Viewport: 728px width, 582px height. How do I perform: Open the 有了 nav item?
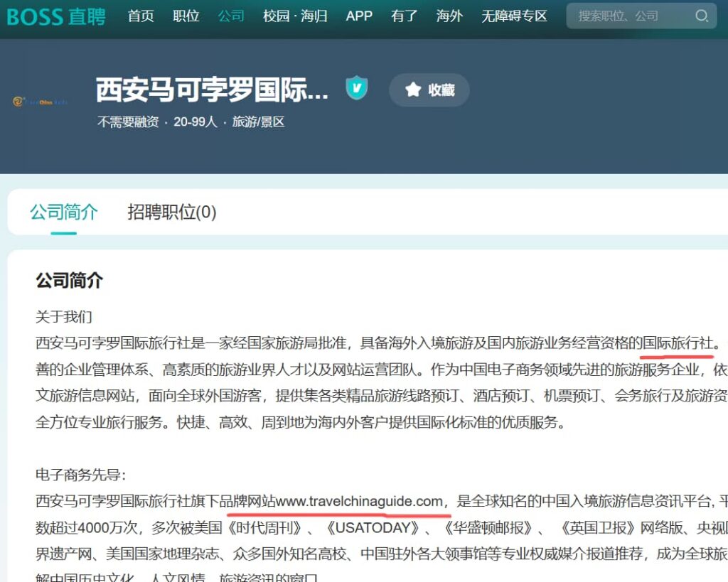click(x=404, y=16)
